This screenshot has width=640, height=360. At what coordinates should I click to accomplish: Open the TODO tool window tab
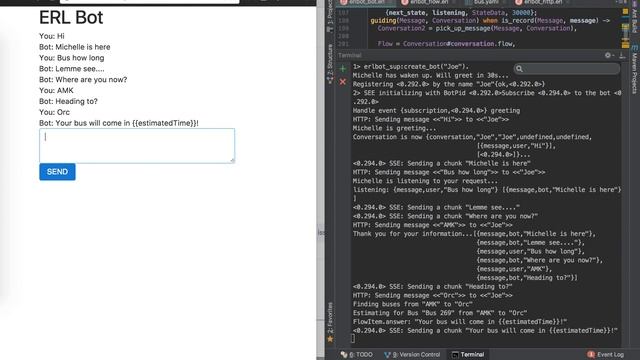(357, 355)
